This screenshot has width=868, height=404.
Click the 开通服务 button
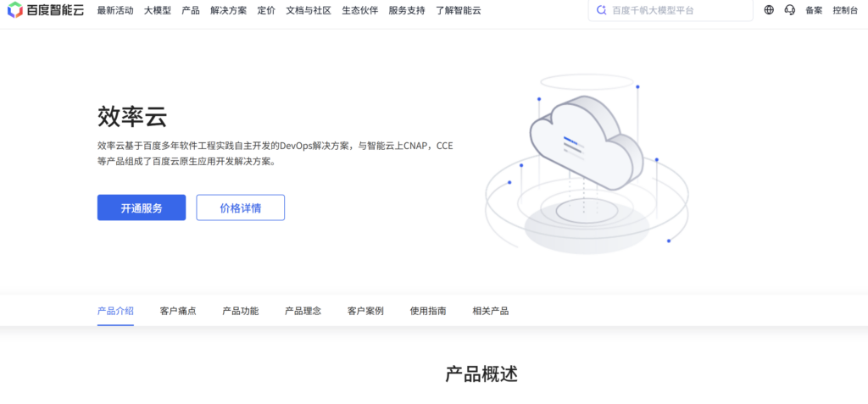click(142, 208)
